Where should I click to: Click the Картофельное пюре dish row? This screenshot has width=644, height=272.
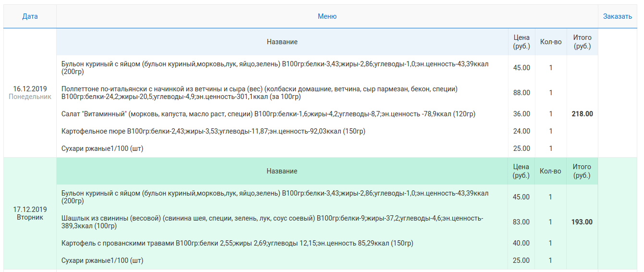pos(213,131)
